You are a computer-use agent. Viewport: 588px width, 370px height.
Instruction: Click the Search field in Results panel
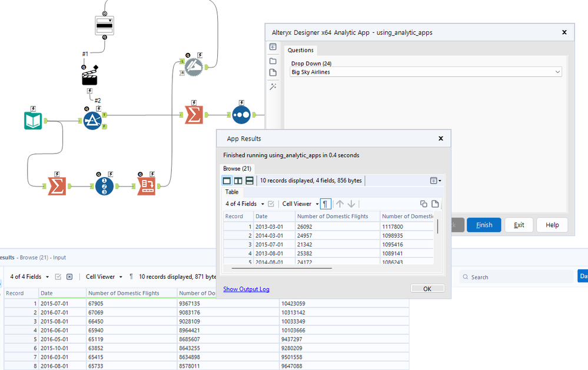tap(517, 277)
